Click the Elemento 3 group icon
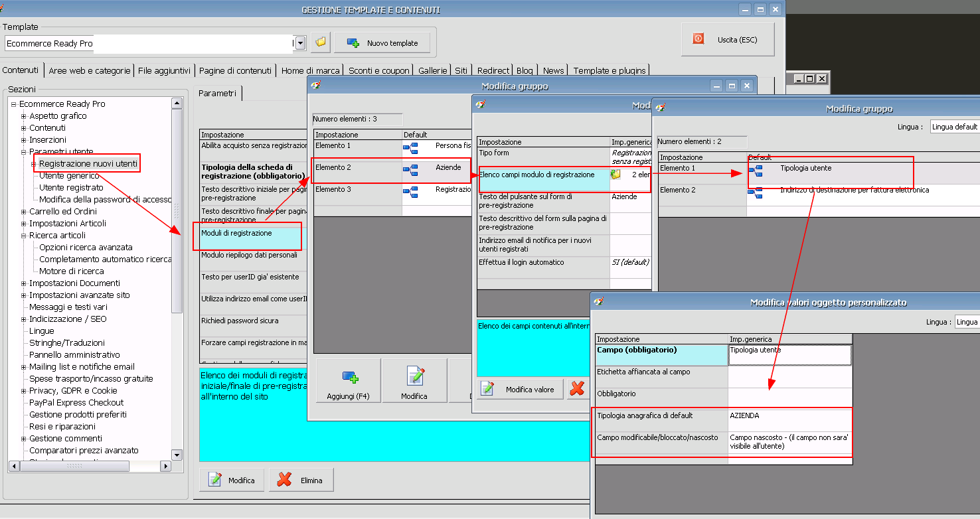980x519 pixels. click(410, 190)
